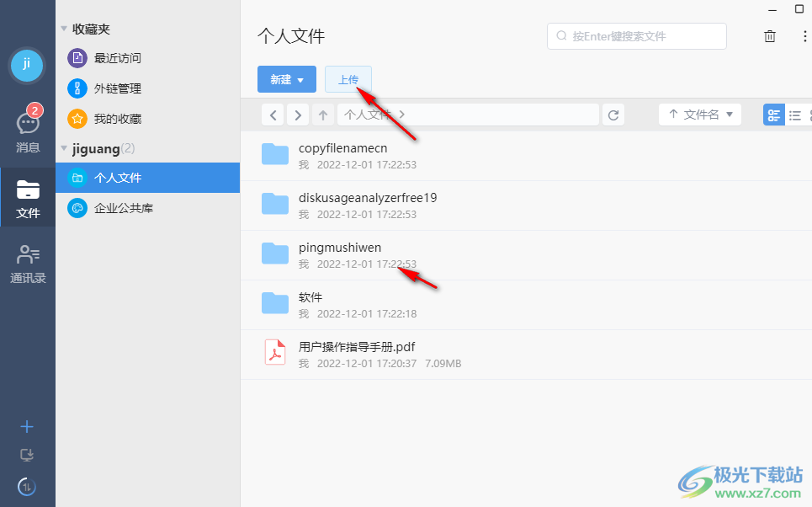Open the recycle bin

click(x=770, y=36)
